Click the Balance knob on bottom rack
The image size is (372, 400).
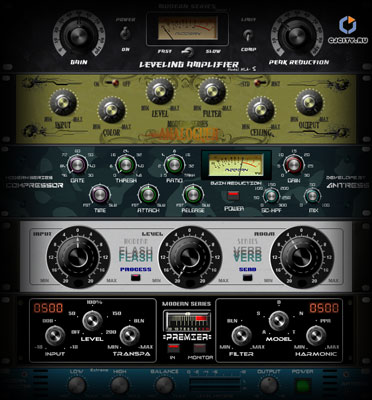(165, 385)
